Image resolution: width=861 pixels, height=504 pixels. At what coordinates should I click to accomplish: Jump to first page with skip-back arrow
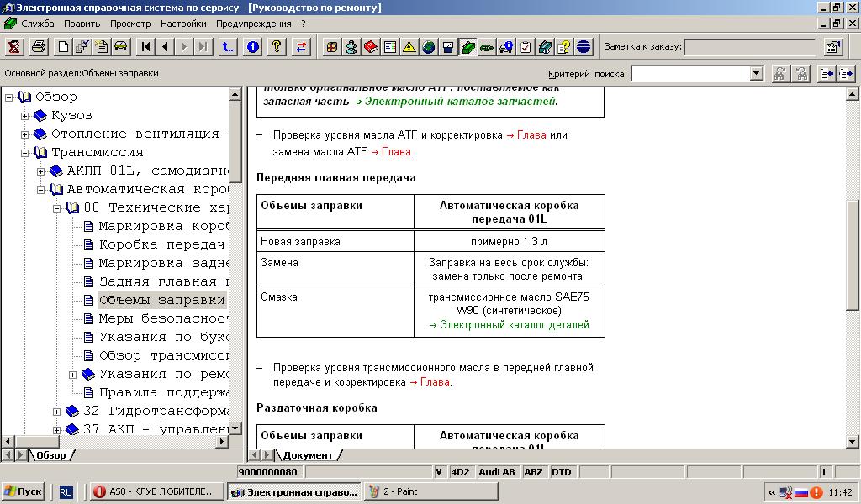coord(146,47)
